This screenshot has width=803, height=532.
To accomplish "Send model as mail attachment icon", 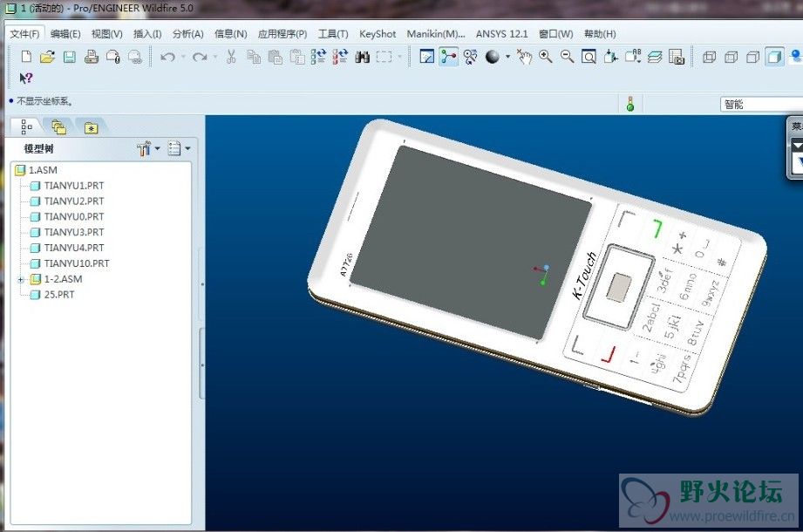I will (113, 57).
